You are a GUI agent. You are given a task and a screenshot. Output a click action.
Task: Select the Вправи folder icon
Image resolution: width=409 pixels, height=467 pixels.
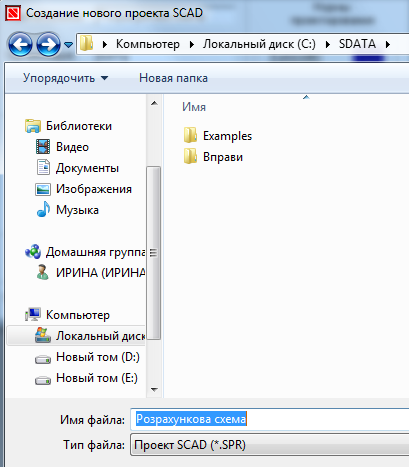tap(190, 156)
